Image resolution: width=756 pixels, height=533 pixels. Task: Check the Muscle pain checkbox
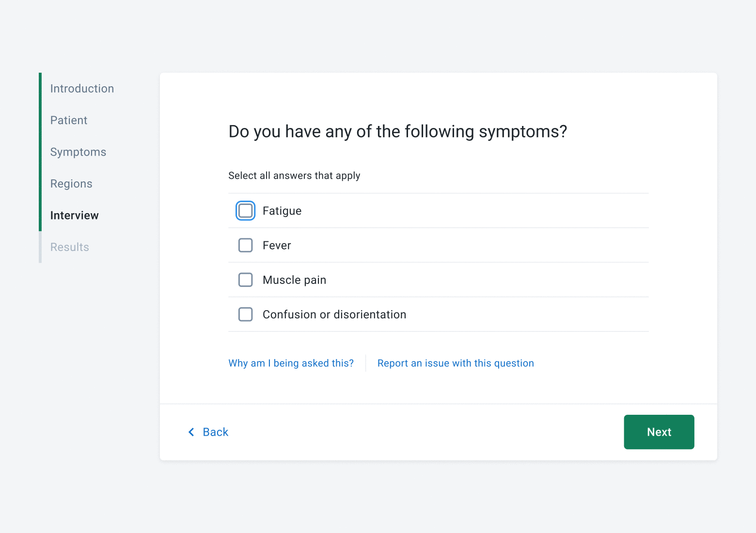coord(245,280)
